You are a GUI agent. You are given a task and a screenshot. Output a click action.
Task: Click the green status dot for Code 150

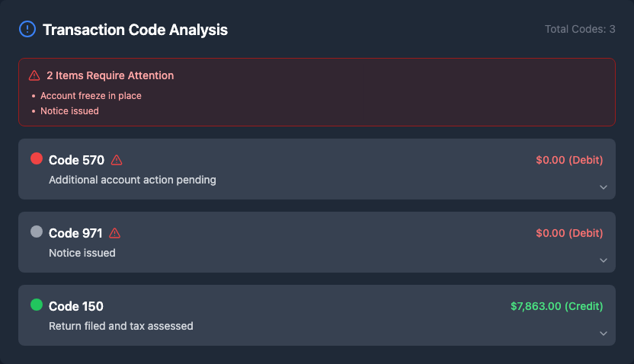[x=37, y=305]
